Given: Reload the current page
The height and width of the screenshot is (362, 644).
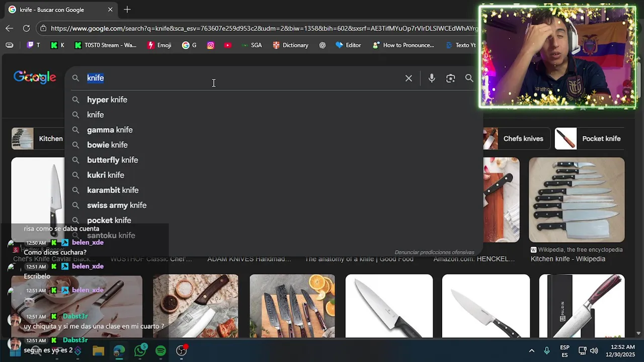Looking at the screenshot, I should click(26, 28).
